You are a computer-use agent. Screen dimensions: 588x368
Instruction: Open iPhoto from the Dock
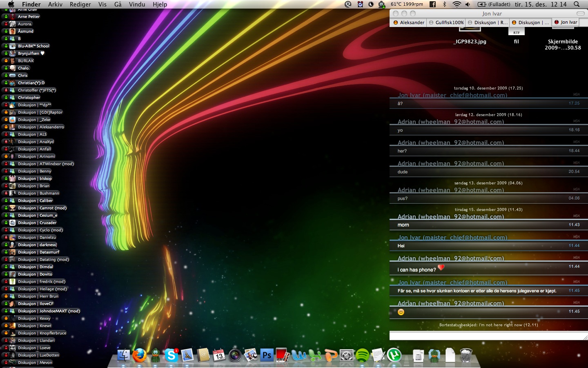point(251,355)
